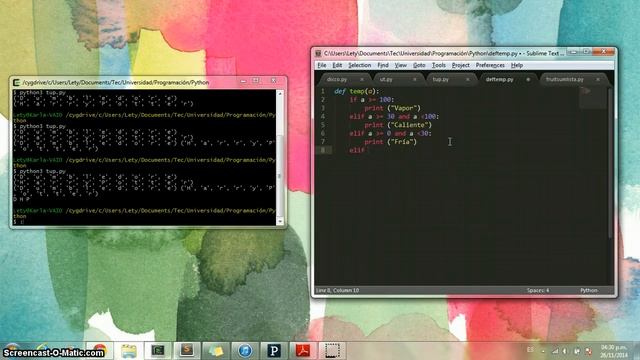Open the Find menu
The width and height of the screenshot is (640, 360).
coord(383,65)
